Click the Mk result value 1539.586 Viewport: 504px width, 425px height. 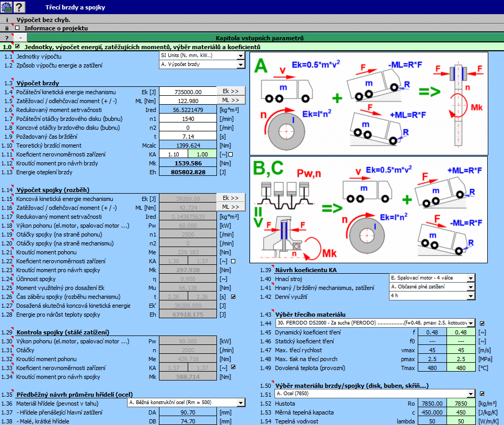coord(188,163)
